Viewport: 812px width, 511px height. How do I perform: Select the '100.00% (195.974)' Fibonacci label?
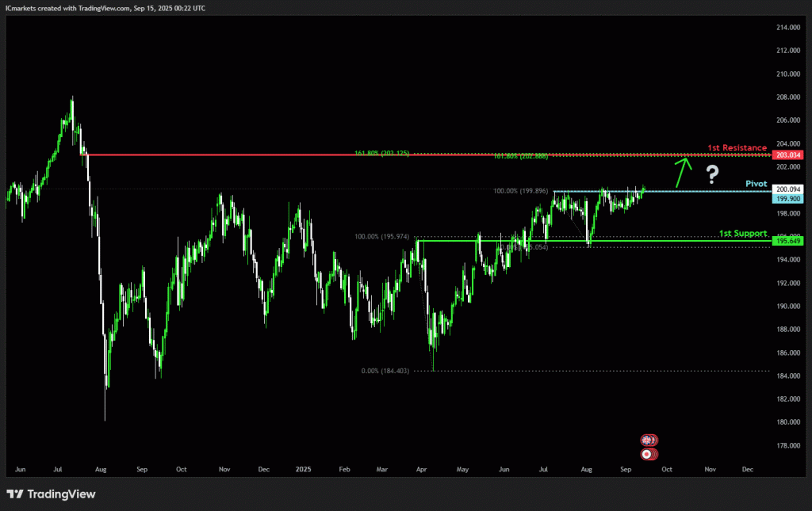click(x=381, y=236)
